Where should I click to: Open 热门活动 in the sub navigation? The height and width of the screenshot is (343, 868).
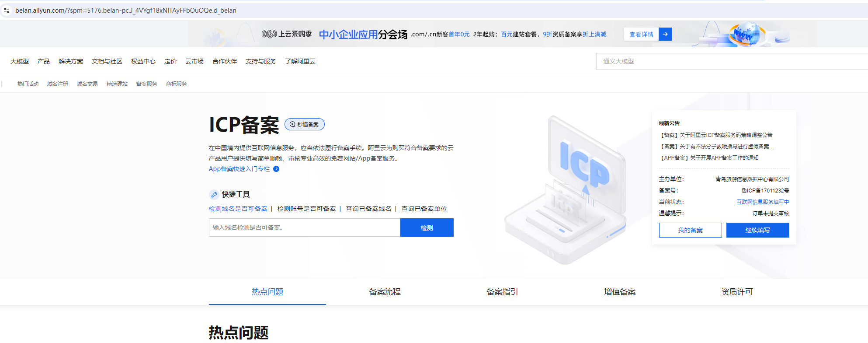tap(28, 84)
